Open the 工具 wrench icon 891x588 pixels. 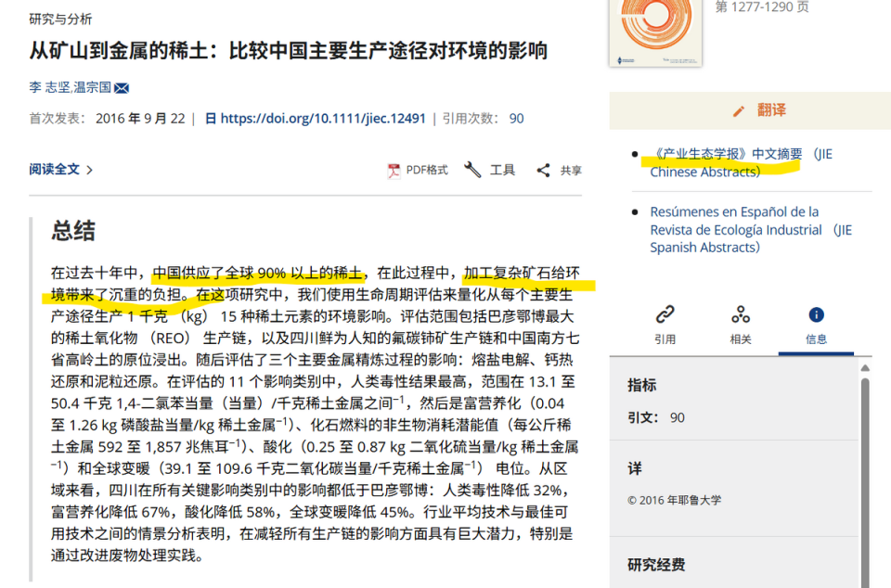pos(472,169)
